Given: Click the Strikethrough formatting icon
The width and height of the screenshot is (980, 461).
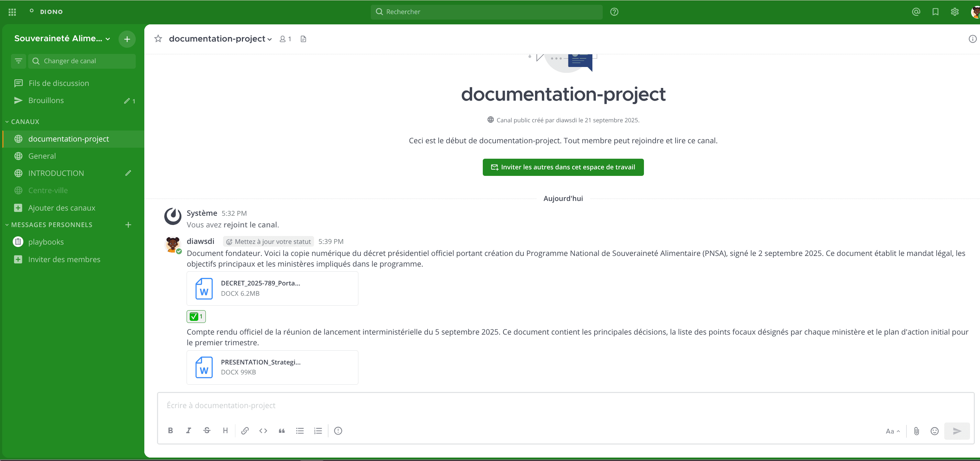Looking at the screenshot, I should (207, 430).
